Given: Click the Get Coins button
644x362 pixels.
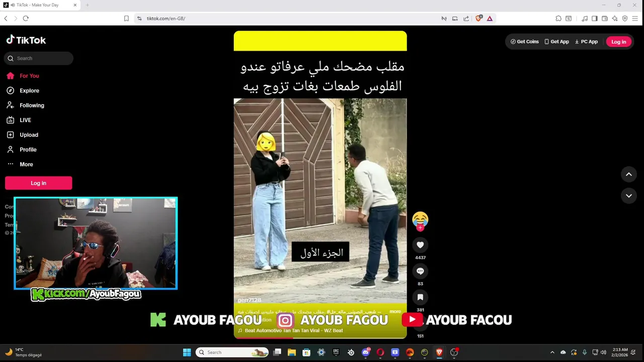Looking at the screenshot, I should (x=524, y=42).
